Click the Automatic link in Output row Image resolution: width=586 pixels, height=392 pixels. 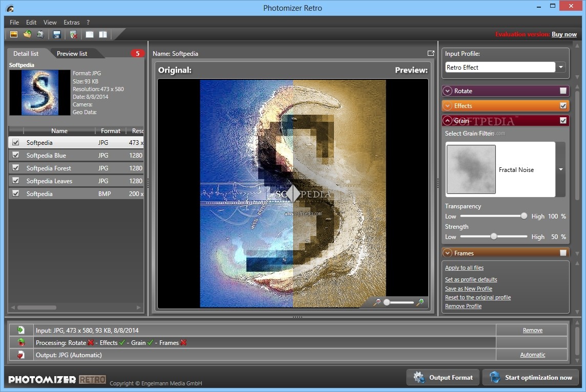533,355
